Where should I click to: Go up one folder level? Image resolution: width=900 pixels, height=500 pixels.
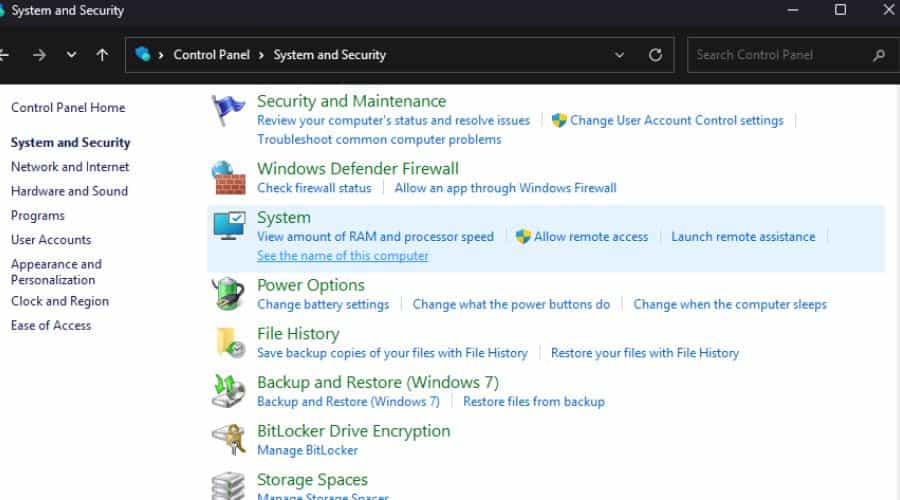pyautogui.click(x=102, y=55)
